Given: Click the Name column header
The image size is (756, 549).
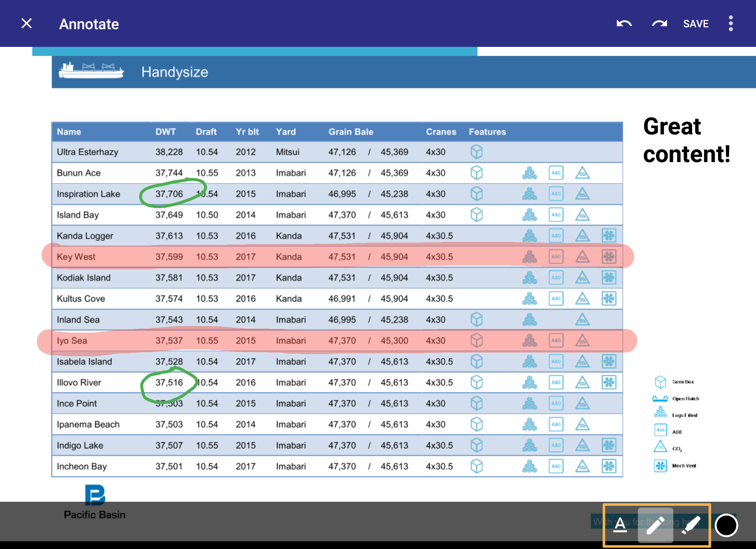Looking at the screenshot, I should point(69,132).
